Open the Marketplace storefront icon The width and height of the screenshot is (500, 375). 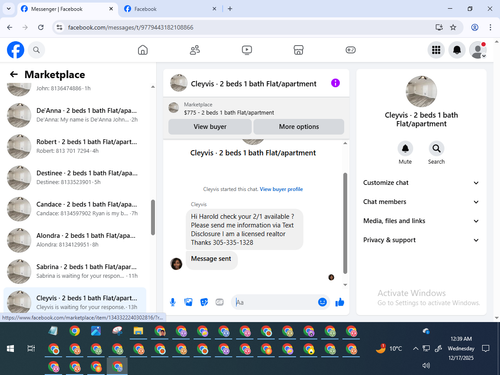[298, 50]
